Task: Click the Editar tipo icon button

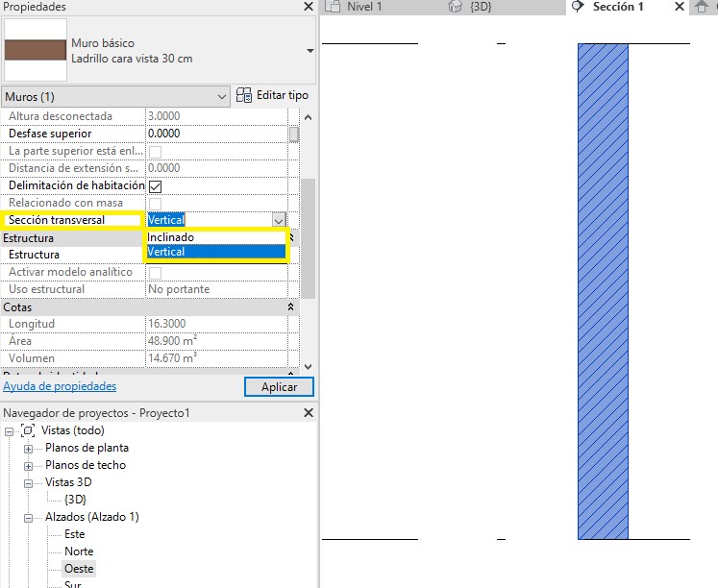Action: [x=245, y=96]
